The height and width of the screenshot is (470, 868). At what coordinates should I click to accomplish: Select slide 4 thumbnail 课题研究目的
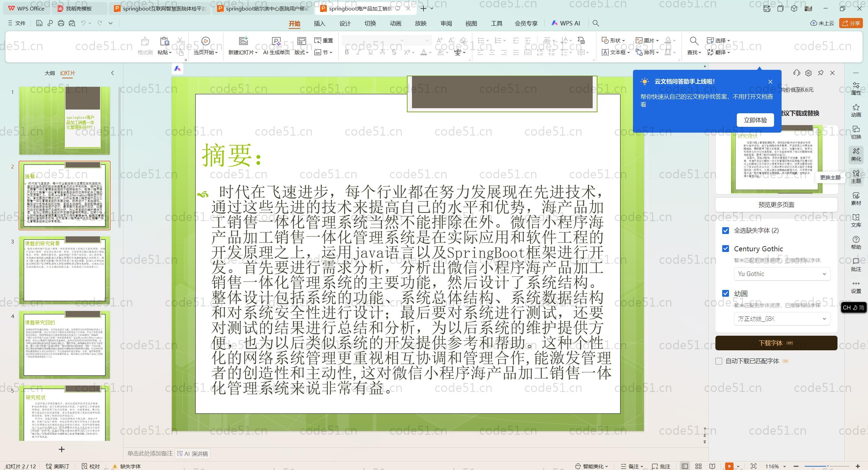64,345
